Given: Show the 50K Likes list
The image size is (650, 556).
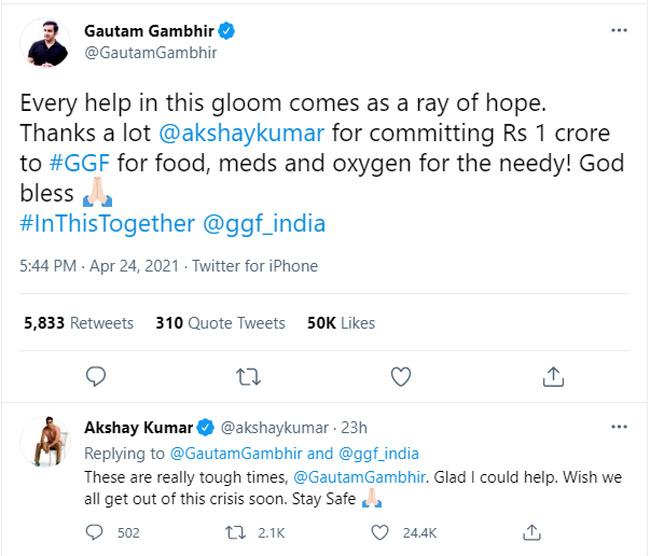Looking at the screenshot, I should tap(342, 323).
